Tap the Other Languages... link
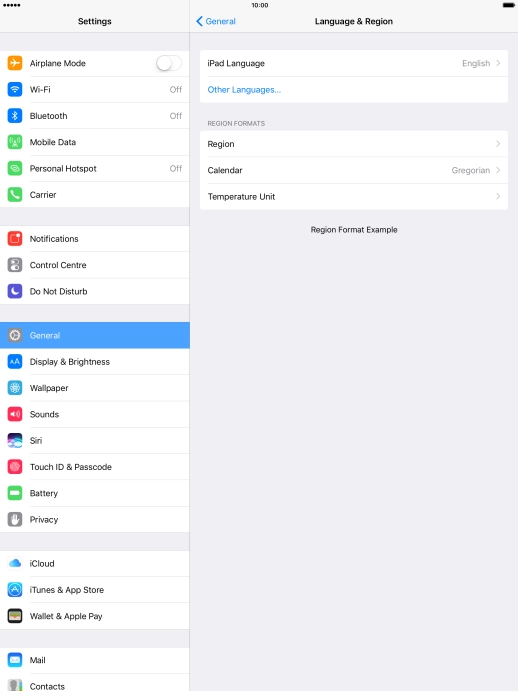518x691 pixels. point(244,90)
